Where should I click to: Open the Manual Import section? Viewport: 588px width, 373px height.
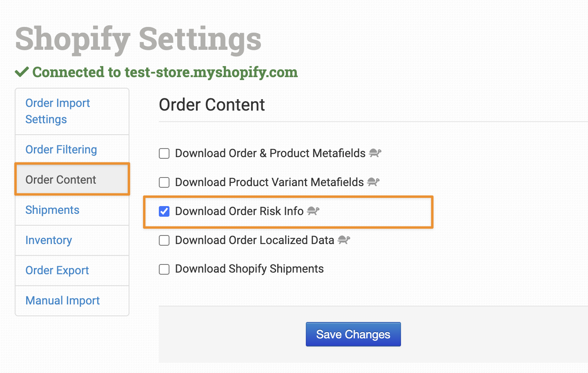point(62,300)
